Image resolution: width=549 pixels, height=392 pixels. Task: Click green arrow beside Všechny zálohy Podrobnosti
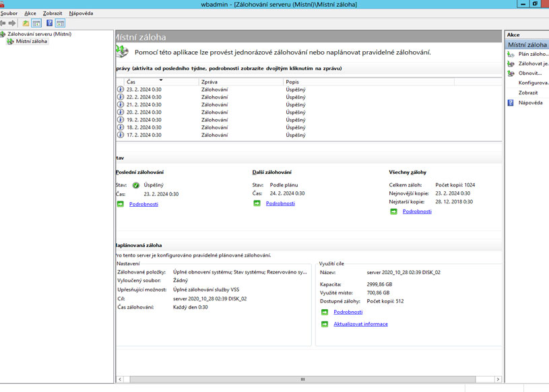(393, 211)
